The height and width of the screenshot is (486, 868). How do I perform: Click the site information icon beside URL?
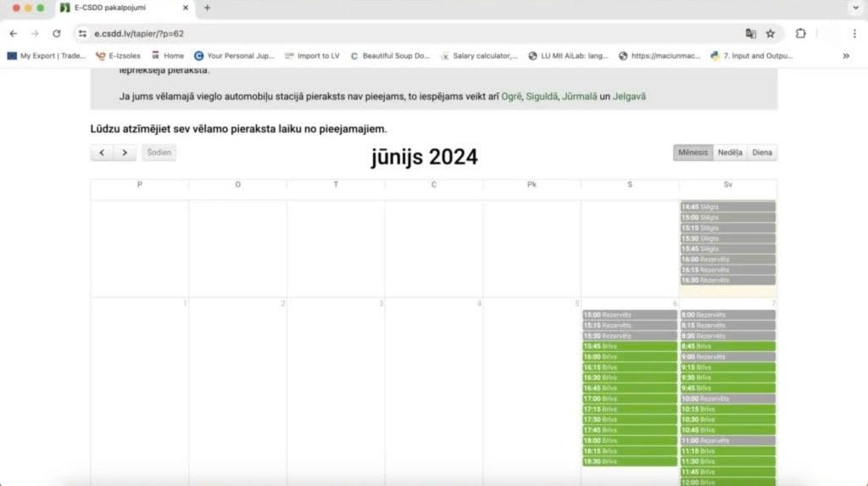(x=82, y=34)
